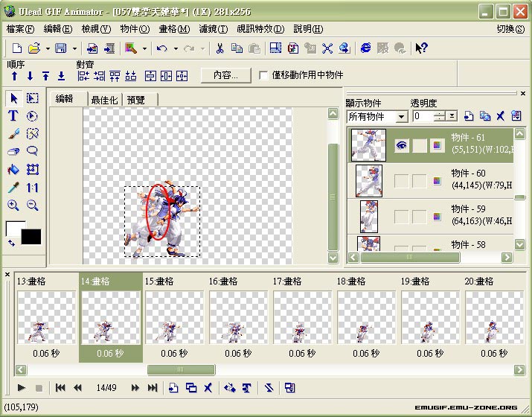This screenshot has width=532, height=417.
Task: Go to the first frame
Action: coord(60,387)
